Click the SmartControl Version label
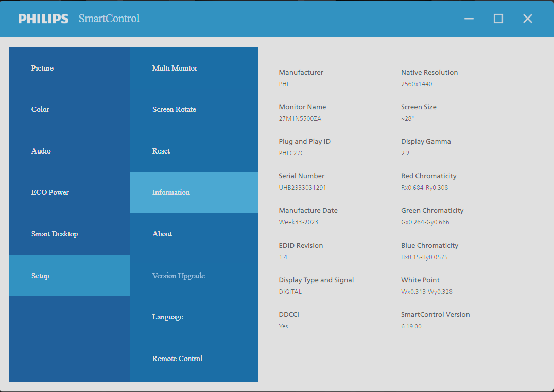This screenshot has width=554, height=392. point(435,315)
